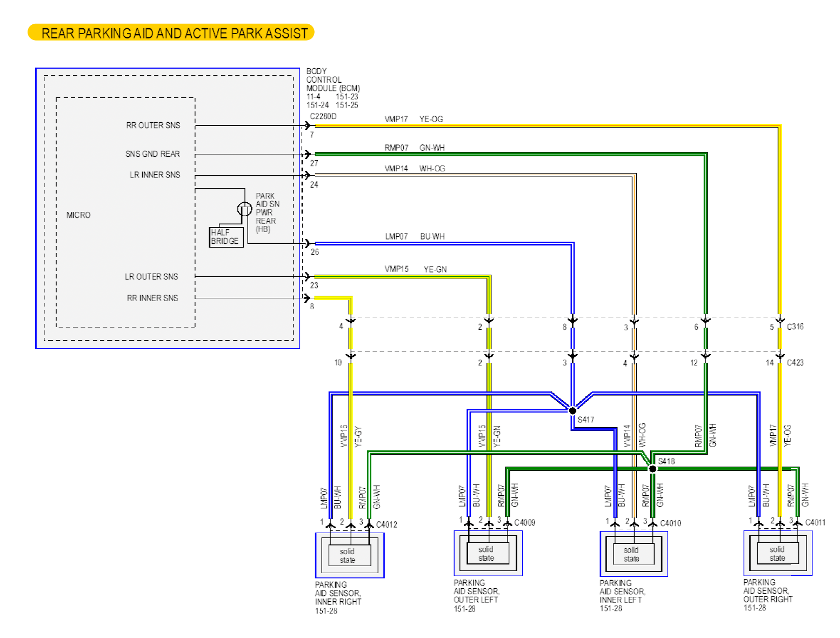Click the C316 connector label
This screenshot has width=840, height=638.
[795, 327]
